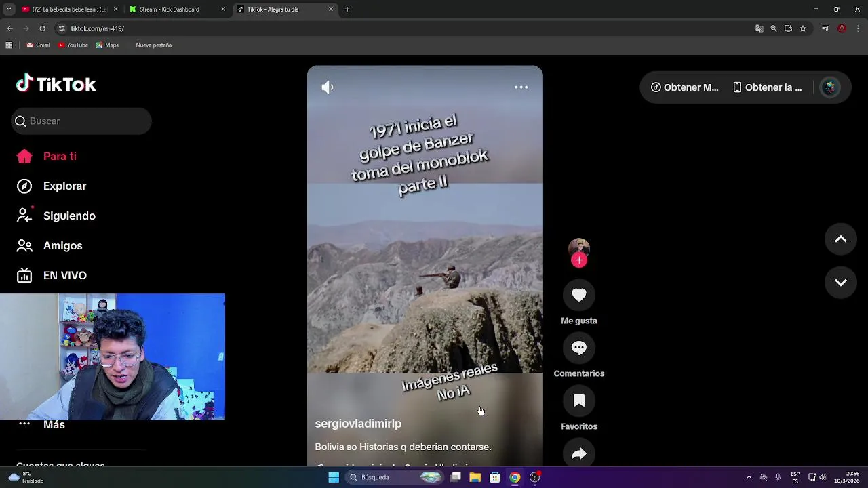Open system volume icon in tray

tap(823, 477)
